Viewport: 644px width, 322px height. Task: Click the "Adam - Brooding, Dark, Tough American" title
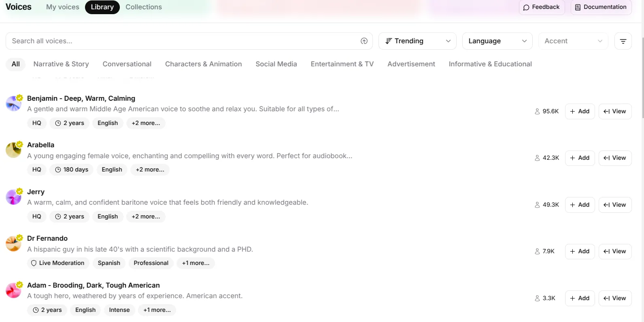click(x=94, y=285)
